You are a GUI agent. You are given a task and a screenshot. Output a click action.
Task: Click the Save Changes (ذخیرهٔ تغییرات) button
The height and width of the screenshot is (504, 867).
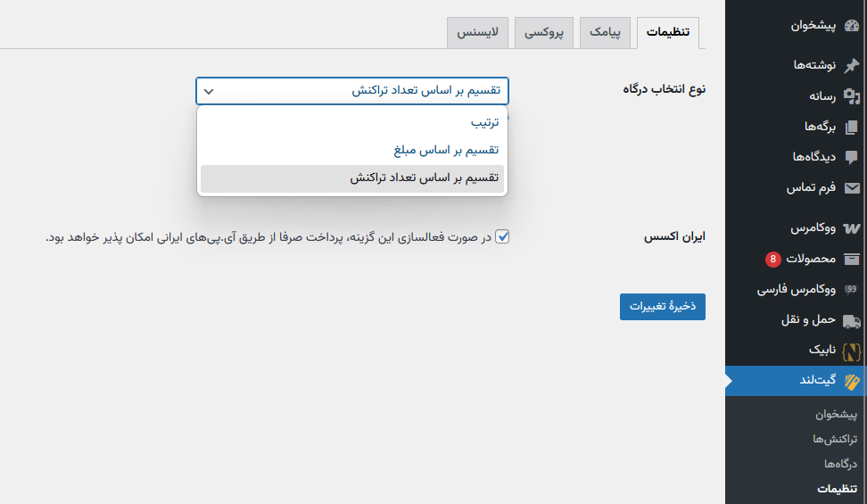coord(662,306)
